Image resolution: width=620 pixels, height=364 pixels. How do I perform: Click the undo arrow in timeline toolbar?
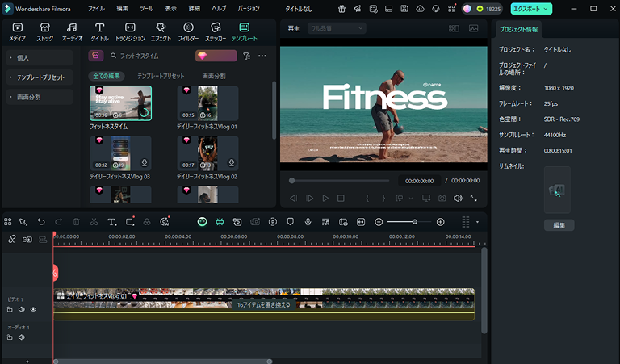tap(41, 222)
